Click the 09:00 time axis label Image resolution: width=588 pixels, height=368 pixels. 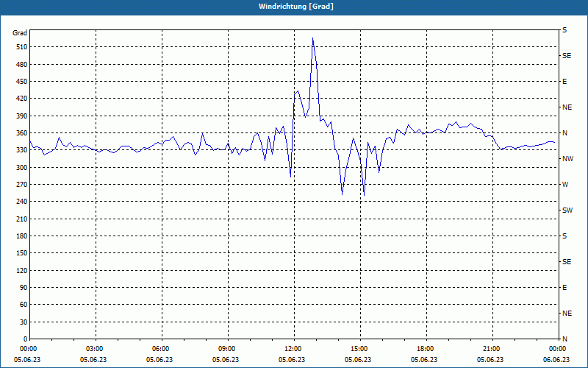[226, 348]
